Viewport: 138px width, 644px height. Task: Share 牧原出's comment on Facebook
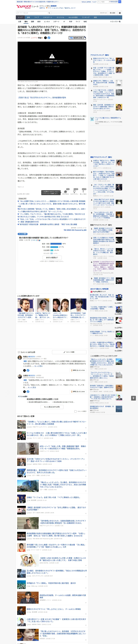[28, 370]
